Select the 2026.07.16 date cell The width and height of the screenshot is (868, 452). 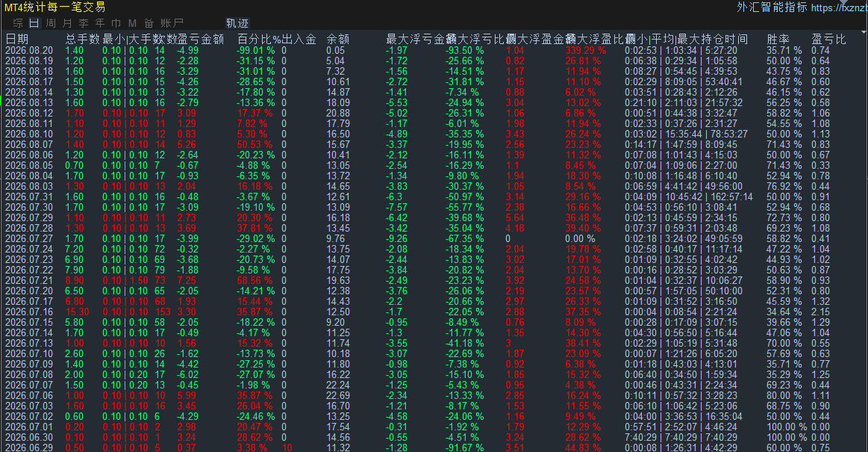point(29,312)
